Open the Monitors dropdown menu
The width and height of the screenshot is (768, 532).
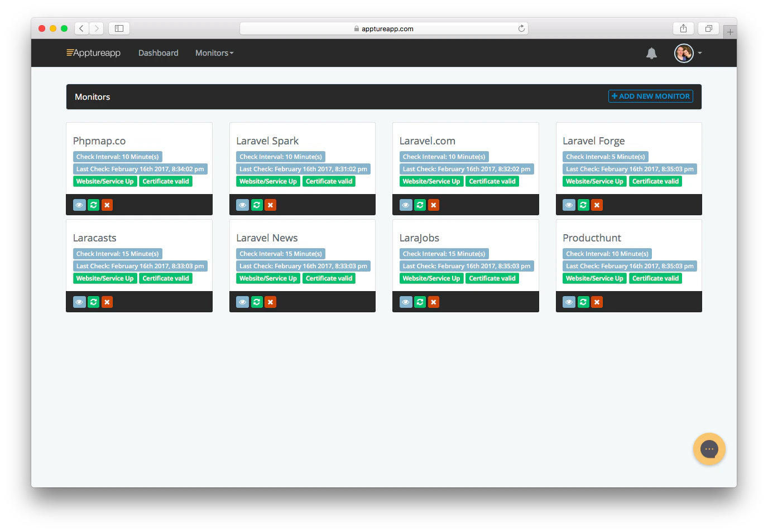[214, 53]
